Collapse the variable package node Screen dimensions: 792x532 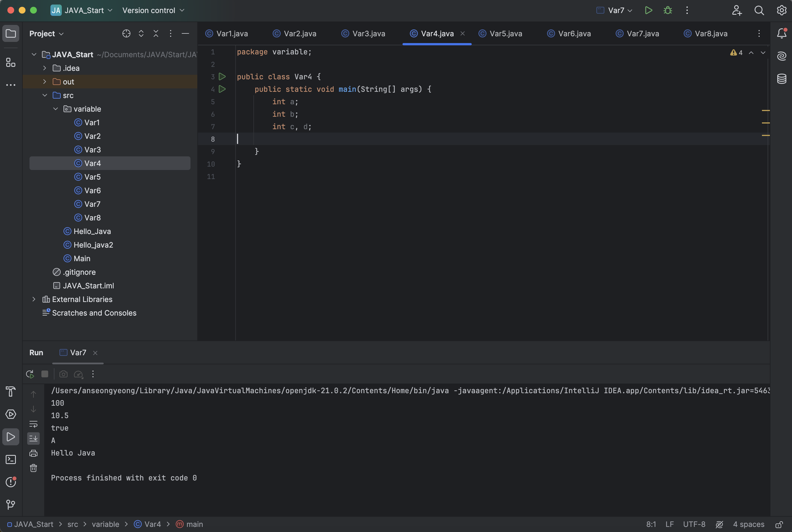click(x=55, y=109)
